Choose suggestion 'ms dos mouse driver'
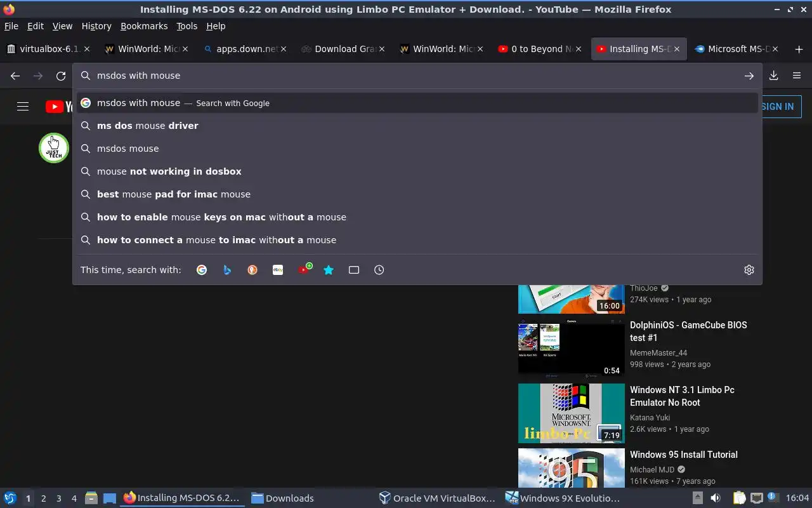 click(x=417, y=126)
